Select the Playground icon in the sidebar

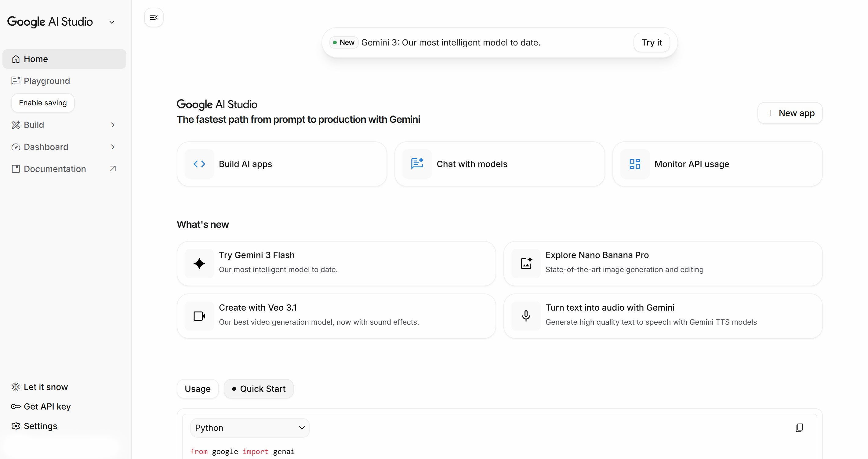(x=16, y=81)
